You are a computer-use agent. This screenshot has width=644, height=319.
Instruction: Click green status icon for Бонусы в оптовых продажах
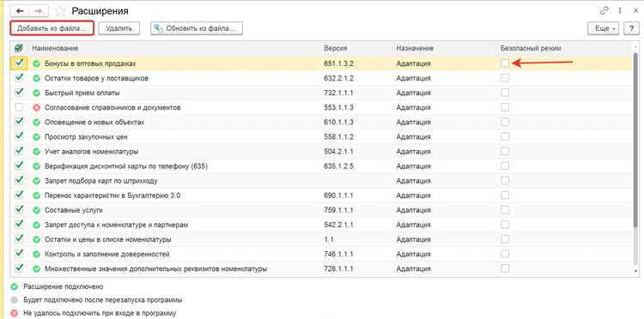coord(37,63)
